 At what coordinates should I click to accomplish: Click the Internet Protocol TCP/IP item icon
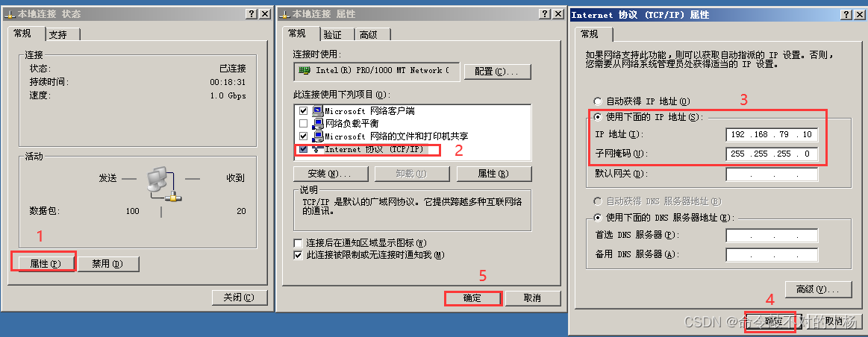(317, 149)
